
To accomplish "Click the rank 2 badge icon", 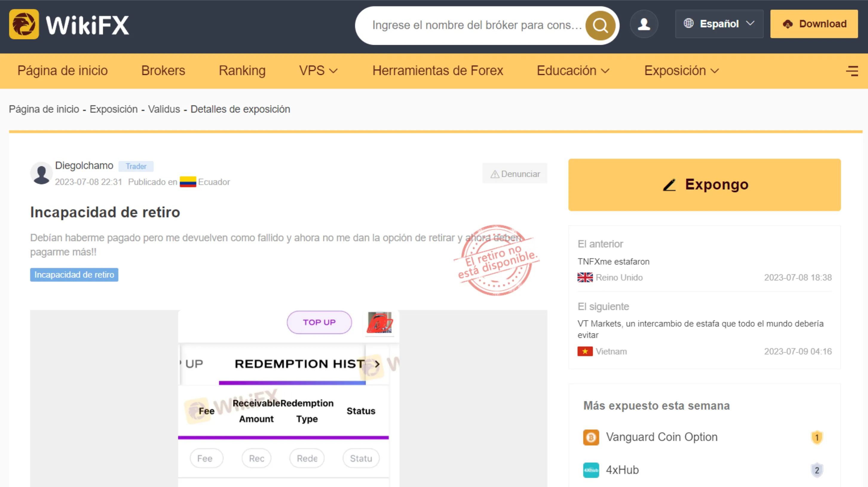I will tap(817, 470).
